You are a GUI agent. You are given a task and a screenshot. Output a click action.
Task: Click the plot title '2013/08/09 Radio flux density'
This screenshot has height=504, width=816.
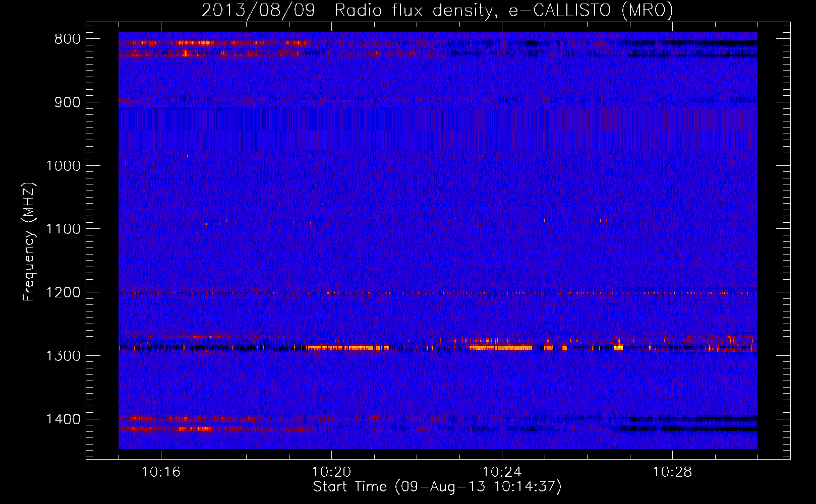tap(437, 10)
